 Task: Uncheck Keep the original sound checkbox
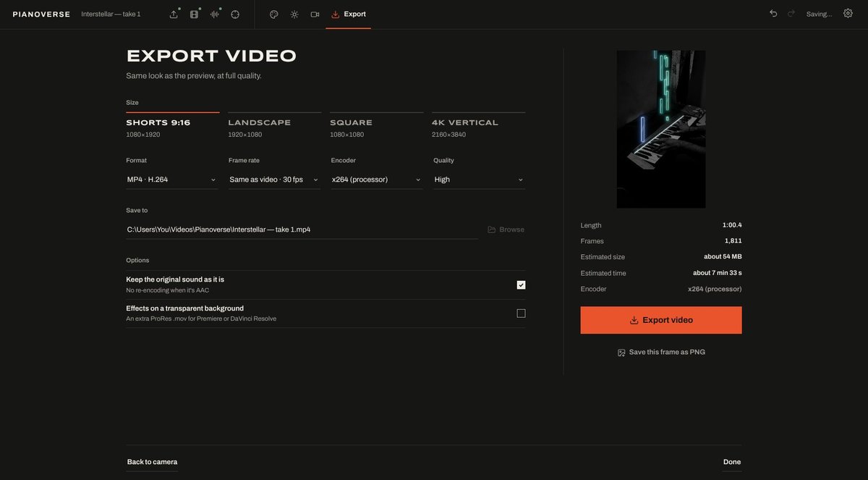pyautogui.click(x=521, y=285)
